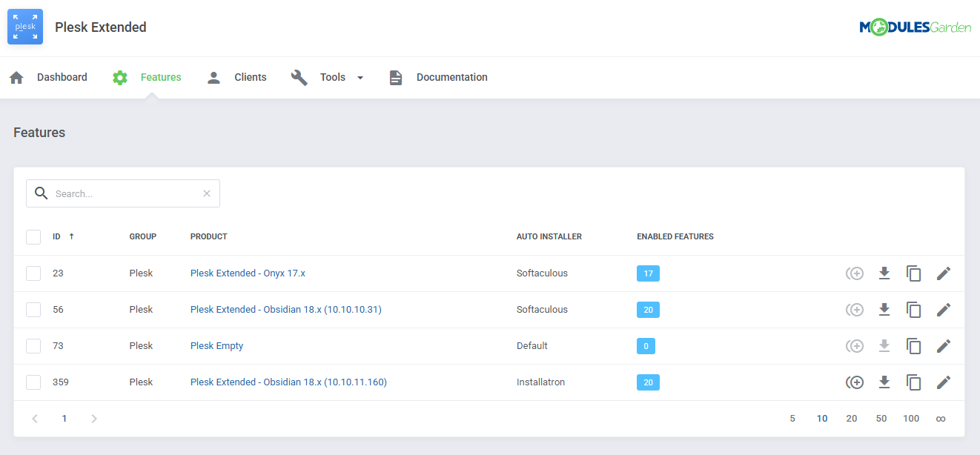Screen dimensions: 980x455
Task: Toggle the select-all checkbox in the header
Action: (x=33, y=236)
